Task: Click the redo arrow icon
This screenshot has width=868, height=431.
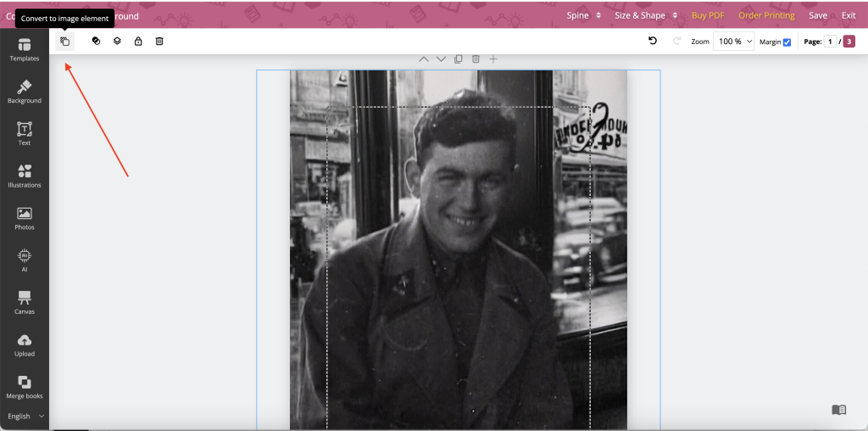Action: (x=676, y=41)
